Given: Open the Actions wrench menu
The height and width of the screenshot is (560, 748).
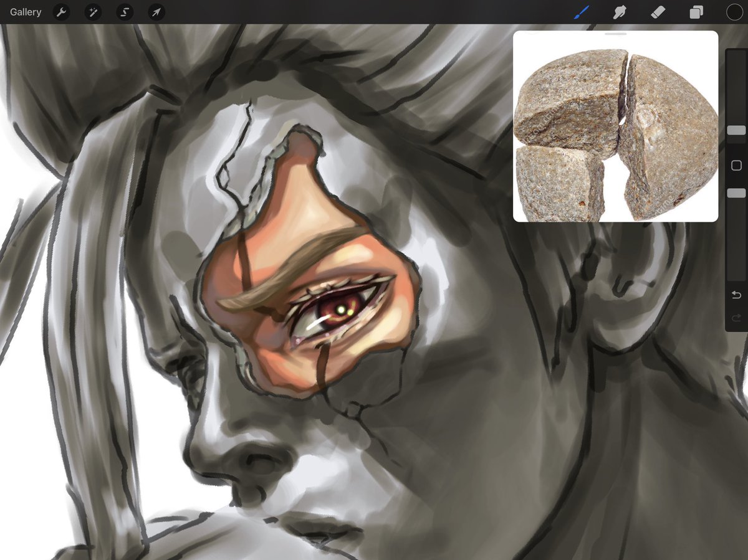Looking at the screenshot, I should click(x=61, y=12).
